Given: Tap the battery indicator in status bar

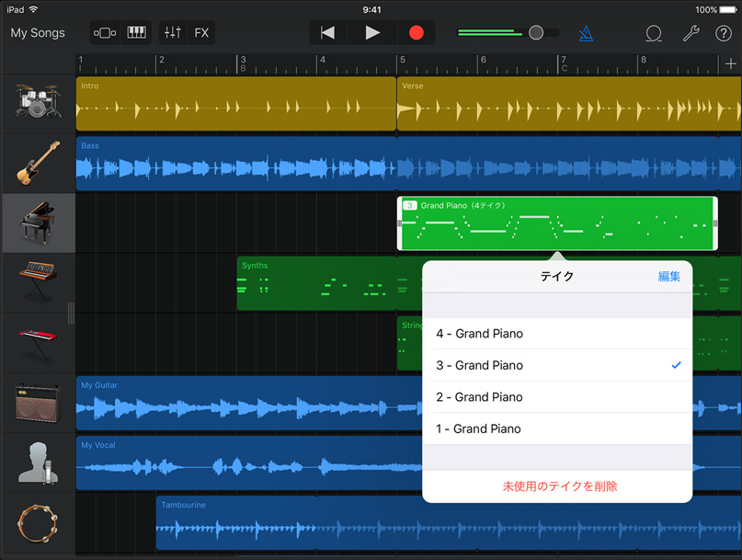Looking at the screenshot, I should (728, 9).
